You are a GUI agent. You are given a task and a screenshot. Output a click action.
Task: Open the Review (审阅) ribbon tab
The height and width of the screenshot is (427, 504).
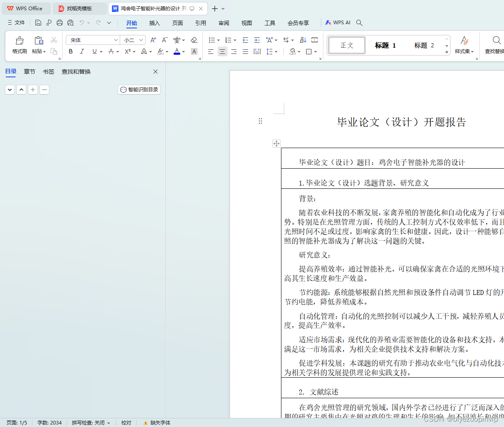click(x=223, y=23)
